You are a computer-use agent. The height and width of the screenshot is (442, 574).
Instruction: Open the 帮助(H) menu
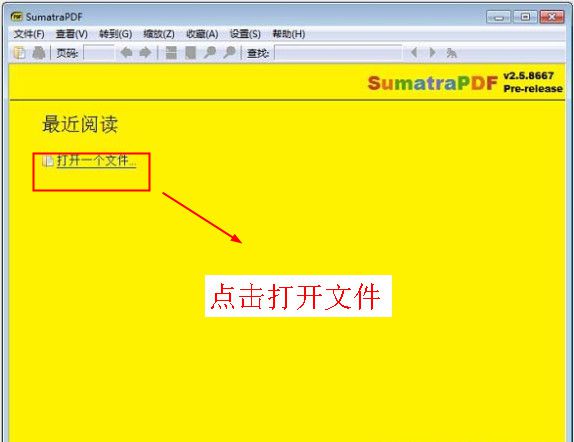click(289, 34)
